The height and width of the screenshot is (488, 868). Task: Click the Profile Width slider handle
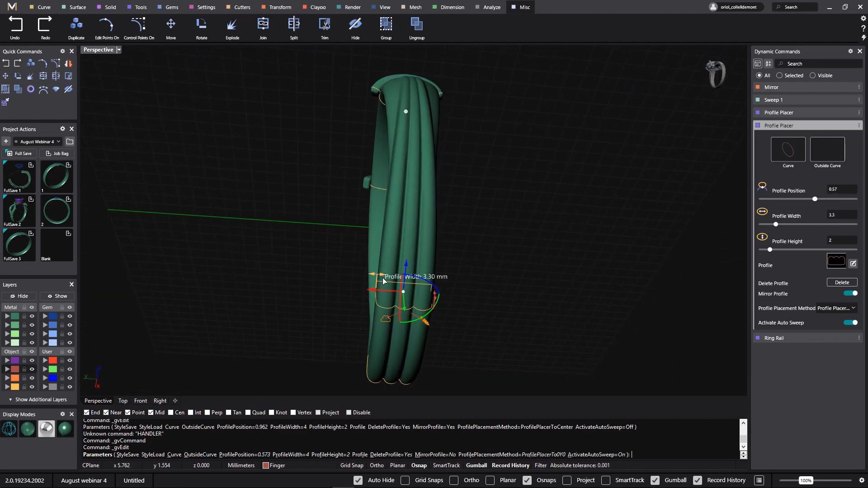click(x=776, y=224)
